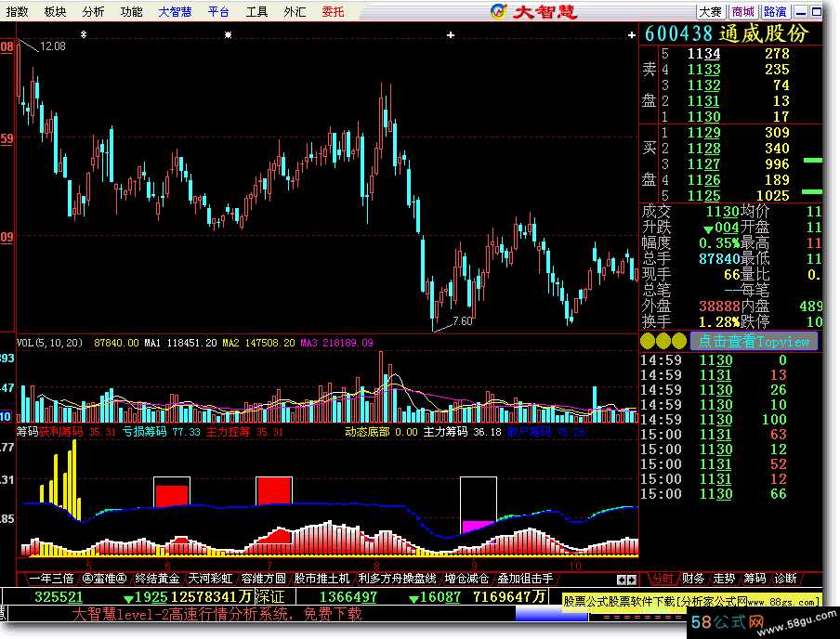This screenshot has width=840, height=639.
Task: Open the 委托 trading menu
Action: pos(333,11)
